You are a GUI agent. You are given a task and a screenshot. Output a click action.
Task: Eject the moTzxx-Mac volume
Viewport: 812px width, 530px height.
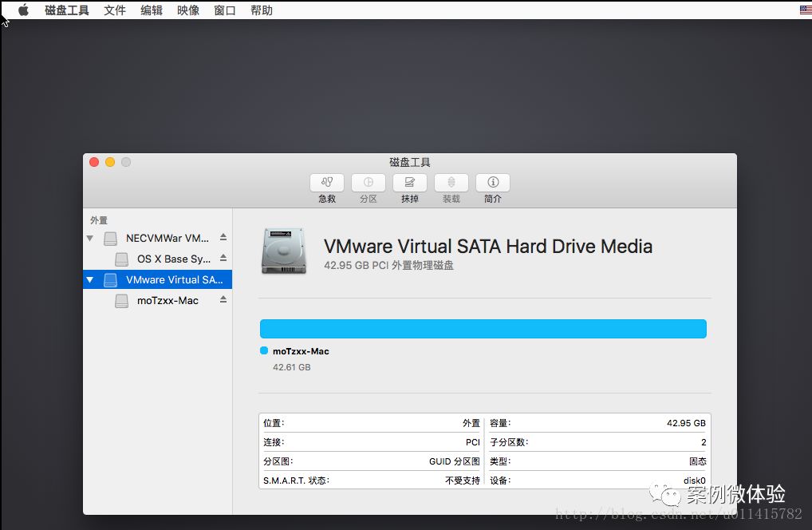pos(223,299)
